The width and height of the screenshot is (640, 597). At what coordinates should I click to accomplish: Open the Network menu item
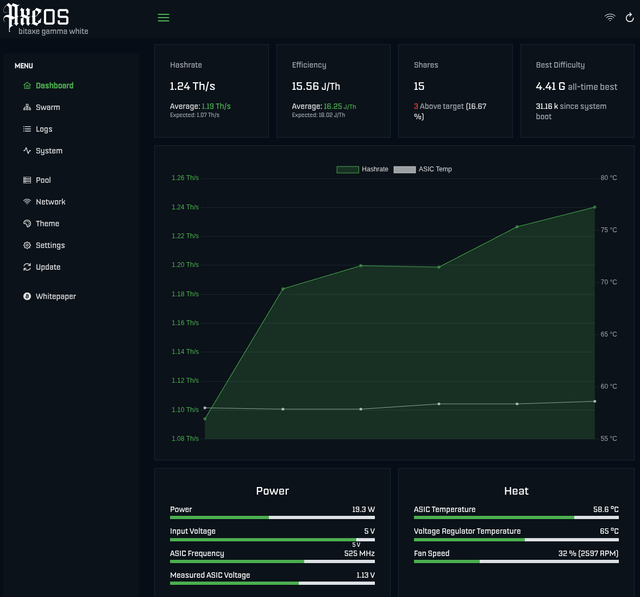point(50,202)
